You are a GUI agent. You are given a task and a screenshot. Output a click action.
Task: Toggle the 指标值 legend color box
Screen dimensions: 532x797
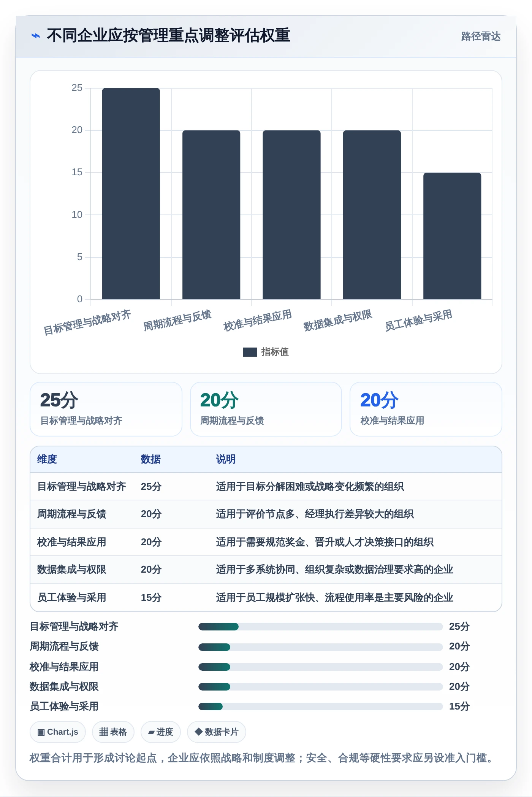(x=250, y=352)
